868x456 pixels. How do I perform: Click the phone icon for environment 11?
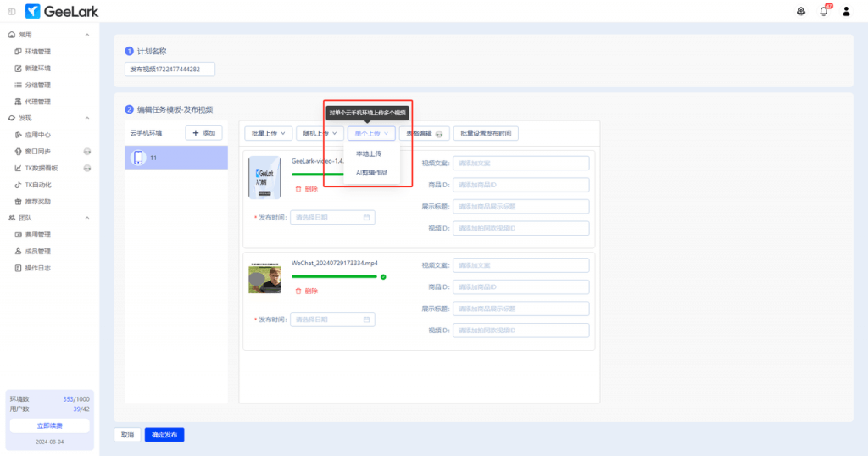pyautogui.click(x=139, y=158)
